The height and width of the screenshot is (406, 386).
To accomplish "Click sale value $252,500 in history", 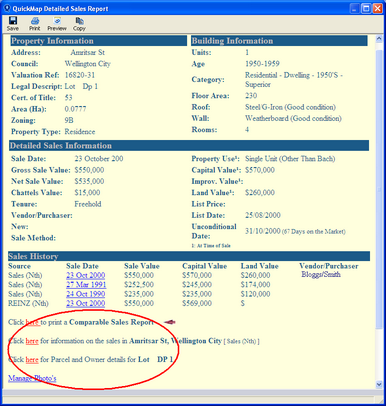I will pos(139,285).
